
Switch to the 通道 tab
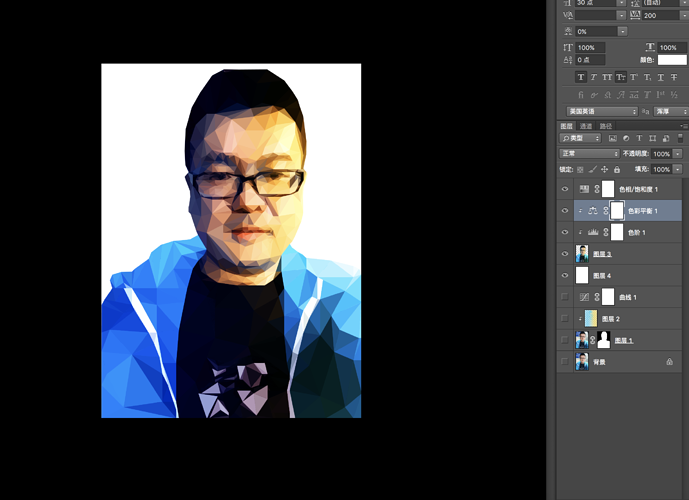point(586,126)
